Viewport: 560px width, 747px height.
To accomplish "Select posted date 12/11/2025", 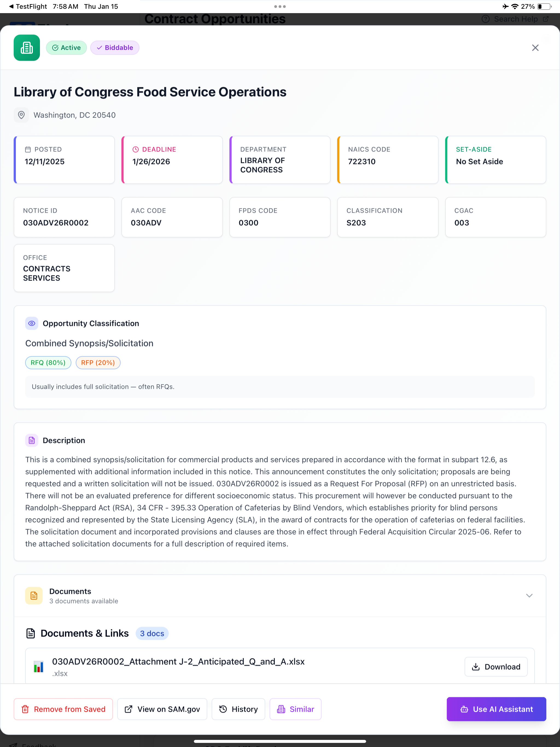I will (45, 161).
